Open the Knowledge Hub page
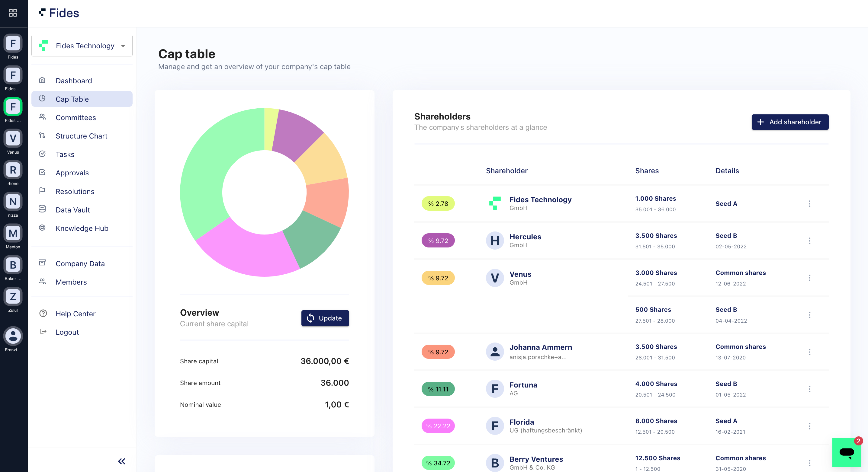 point(82,228)
